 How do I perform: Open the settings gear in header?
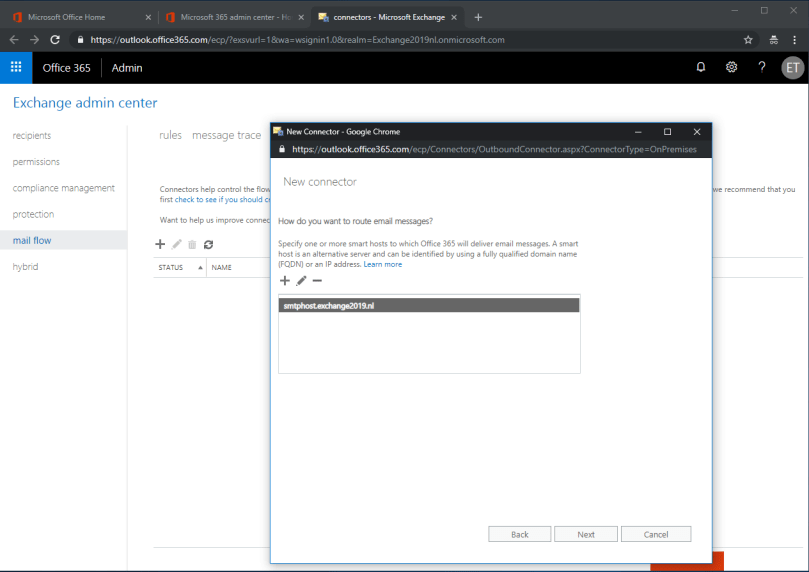pos(731,67)
